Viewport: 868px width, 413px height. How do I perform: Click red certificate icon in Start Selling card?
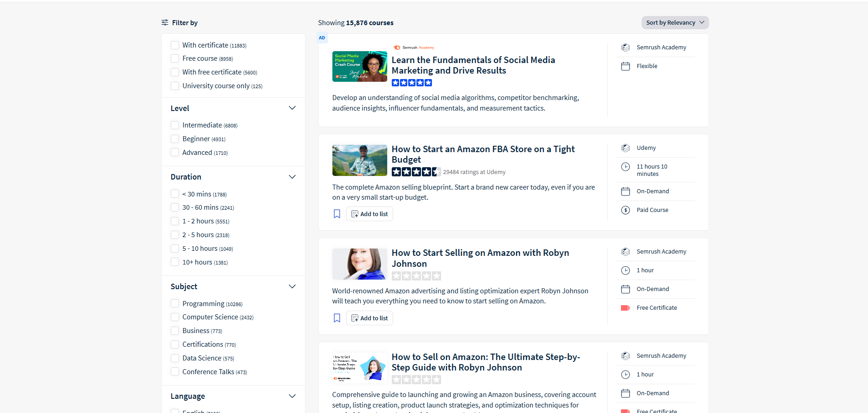(x=626, y=308)
